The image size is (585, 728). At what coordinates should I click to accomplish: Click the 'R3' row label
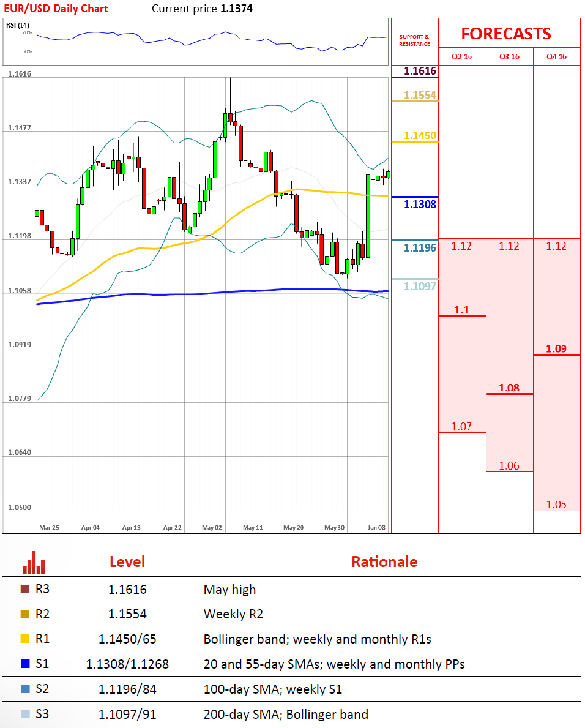coord(42,589)
